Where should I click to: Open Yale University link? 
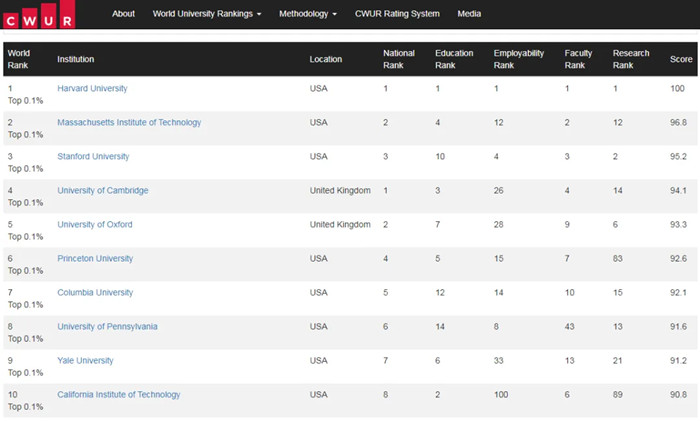(85, 360)
